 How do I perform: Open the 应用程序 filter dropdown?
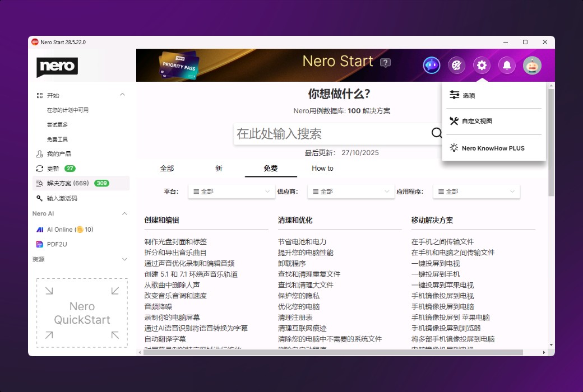coord(476,191)
